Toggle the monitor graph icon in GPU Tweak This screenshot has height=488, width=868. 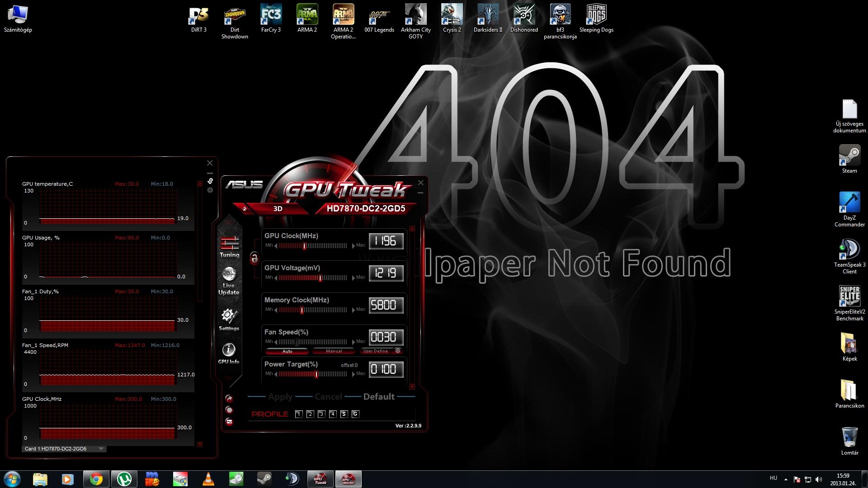pos(229,422)
